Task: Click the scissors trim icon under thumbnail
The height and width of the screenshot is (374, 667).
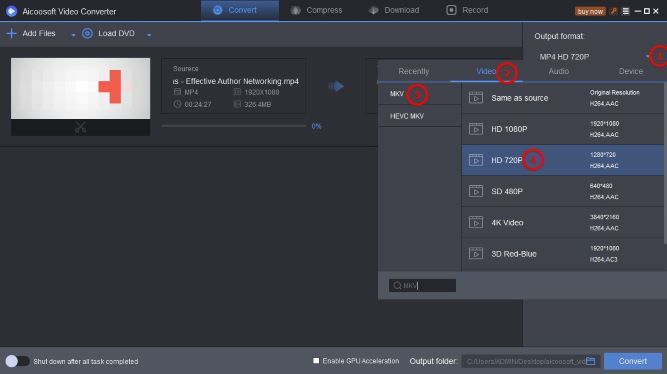Action: (x=80, y=127)
